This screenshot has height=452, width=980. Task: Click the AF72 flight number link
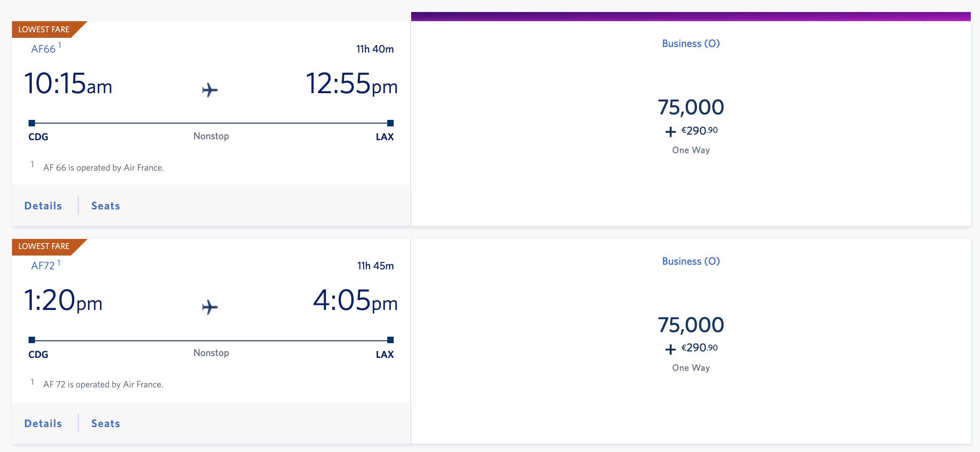click(x=43, y=266)
